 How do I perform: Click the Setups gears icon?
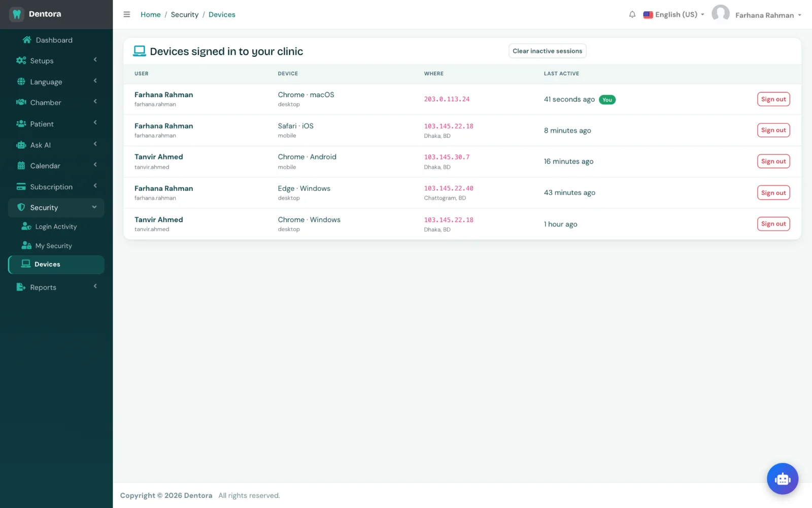click(x=21, y=60)
